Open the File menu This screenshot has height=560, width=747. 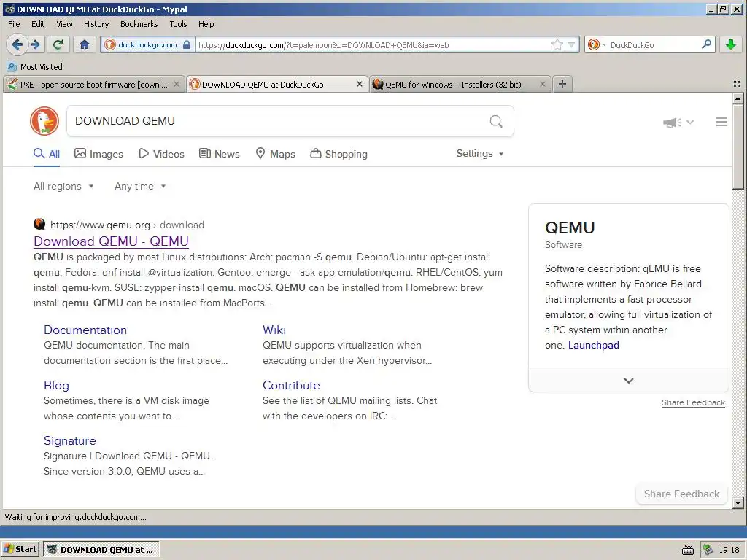click(14, 24)
